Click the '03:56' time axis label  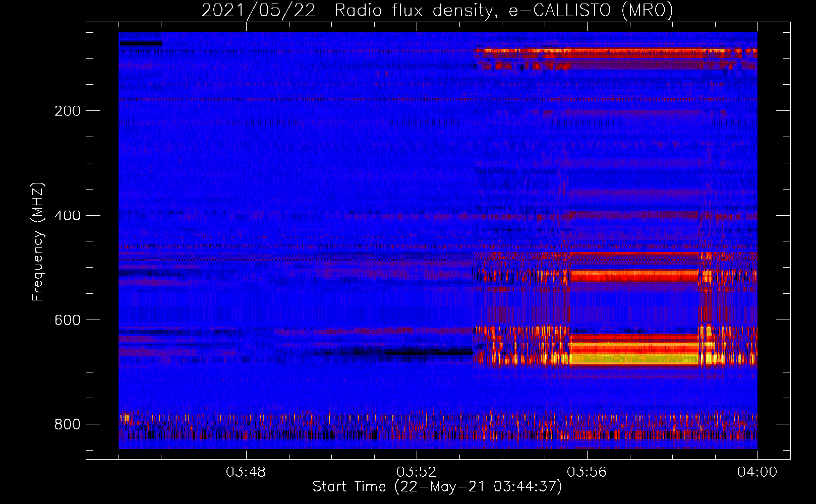pos(587,472)
